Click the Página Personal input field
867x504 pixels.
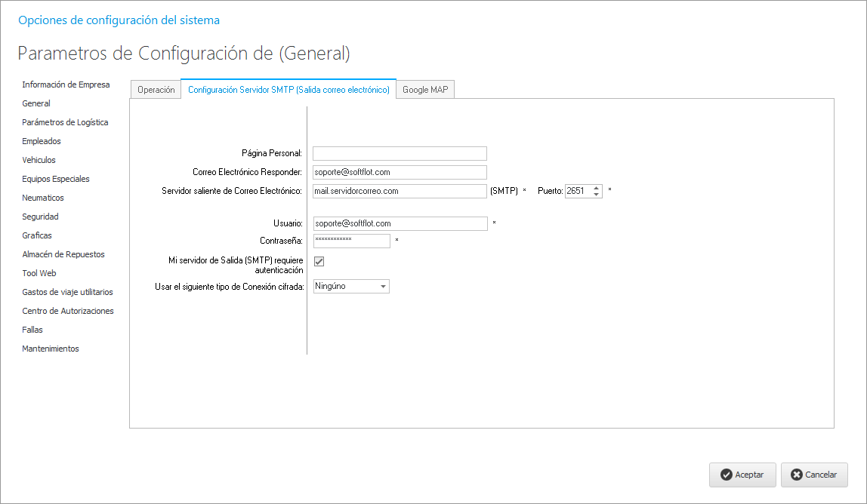400,153
